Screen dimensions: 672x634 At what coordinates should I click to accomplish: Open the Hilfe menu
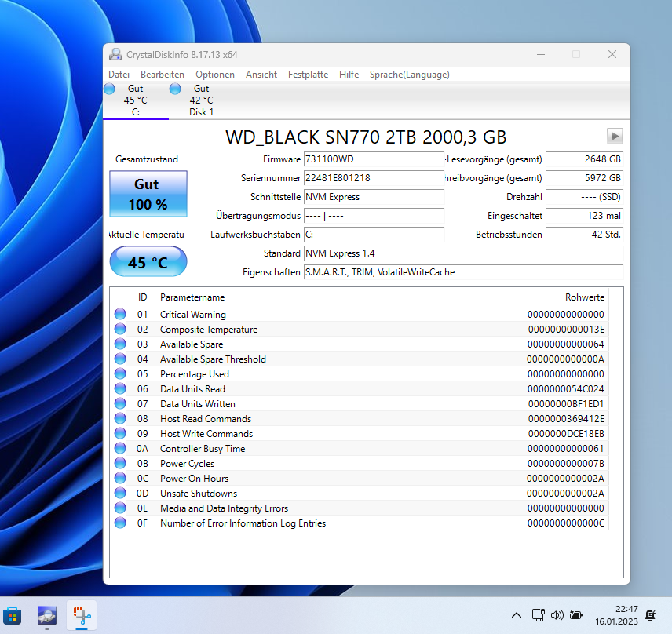coord(349,75)
